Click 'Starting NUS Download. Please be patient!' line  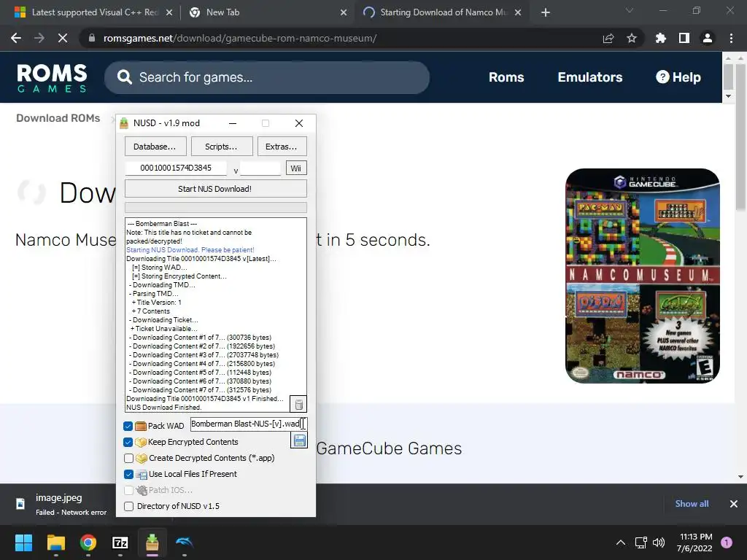click(x=190, y=249)
